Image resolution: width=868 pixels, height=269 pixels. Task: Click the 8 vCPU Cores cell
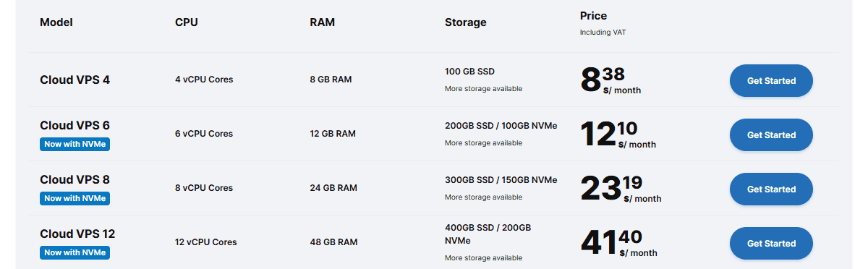[x=204, y=188]
